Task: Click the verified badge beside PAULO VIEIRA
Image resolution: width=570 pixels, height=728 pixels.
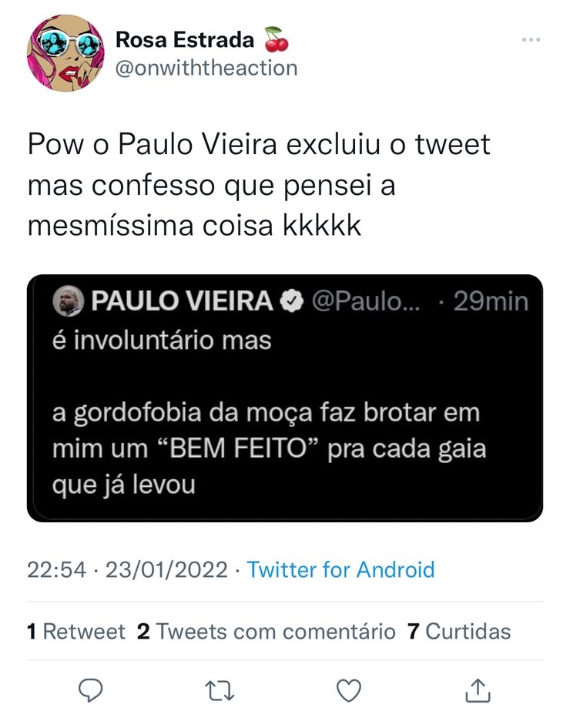Action: click(290, 302)
